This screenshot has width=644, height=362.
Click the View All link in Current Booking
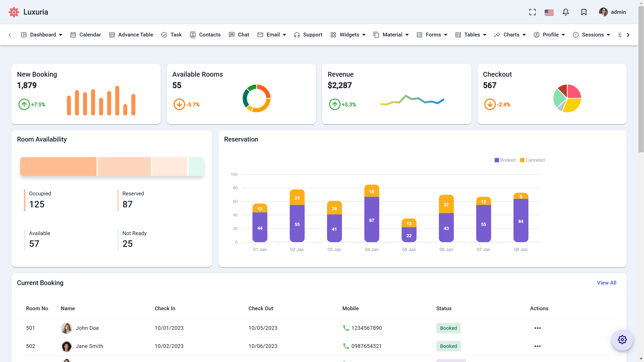click(x=607, y=283)
